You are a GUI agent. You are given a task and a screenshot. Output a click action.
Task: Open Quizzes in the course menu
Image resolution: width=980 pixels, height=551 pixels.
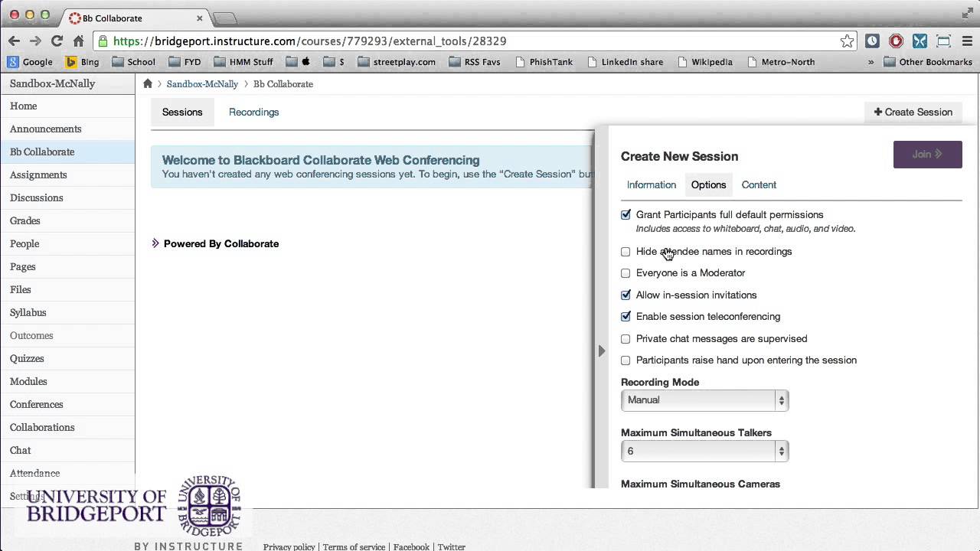coord(67,359)
